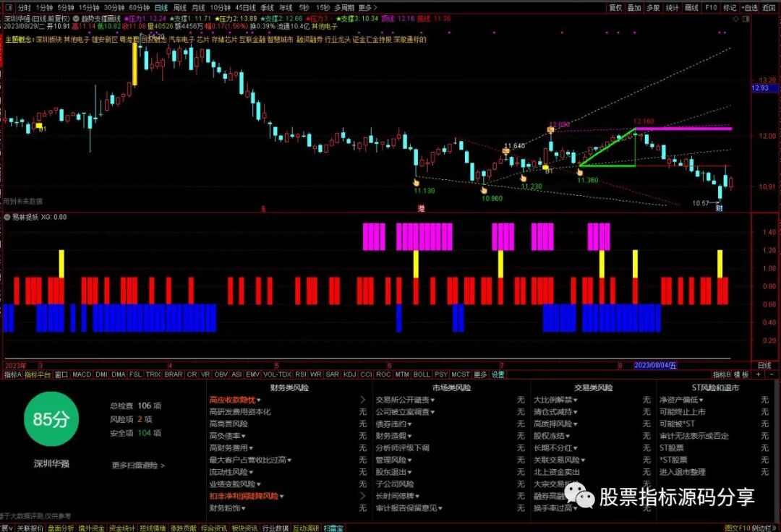This screenshot has width=781, height=532.
Task: Open 更多 indicators in indicator bar
Action: click(480, 374)
